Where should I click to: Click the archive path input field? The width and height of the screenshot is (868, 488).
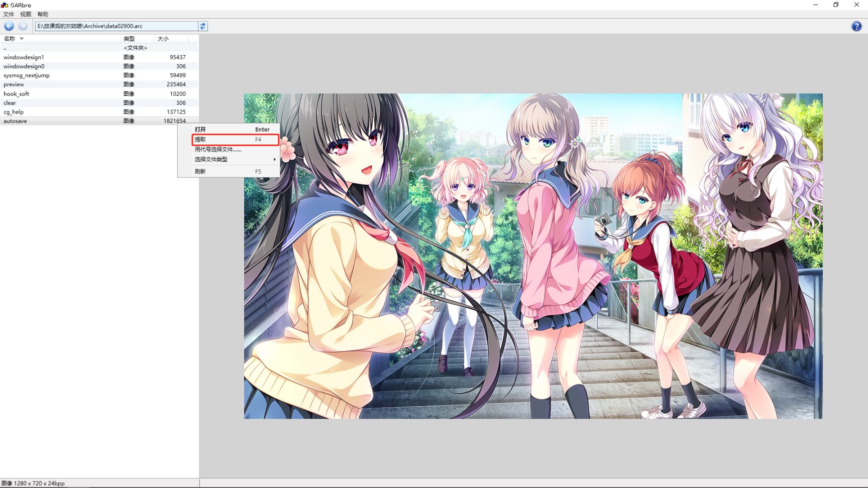coord(117,26)
